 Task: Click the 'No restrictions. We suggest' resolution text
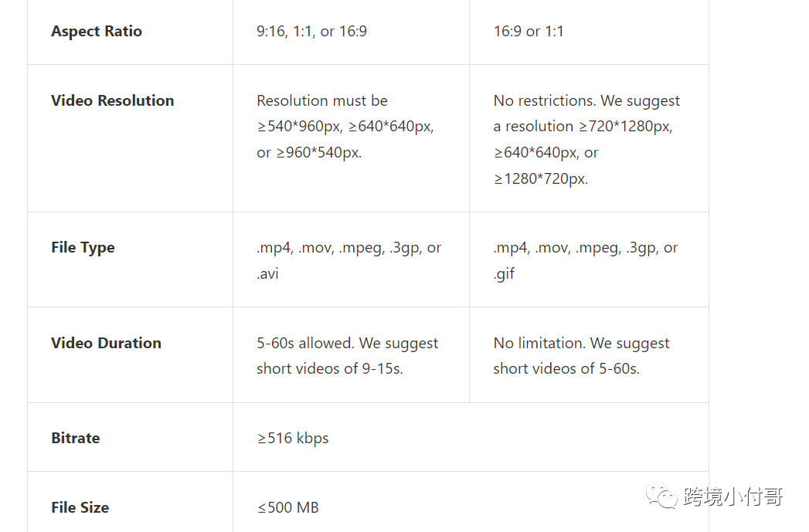pos(586,100)
